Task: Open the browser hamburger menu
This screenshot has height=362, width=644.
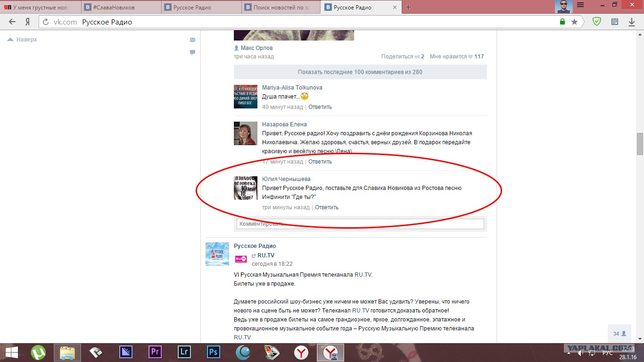Action: [581, 5]
